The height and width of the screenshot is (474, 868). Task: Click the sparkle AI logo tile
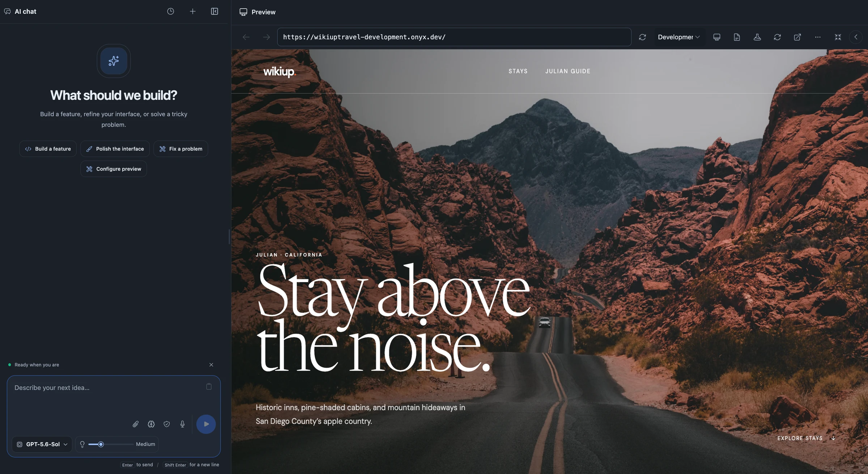(x=114, y=61)
